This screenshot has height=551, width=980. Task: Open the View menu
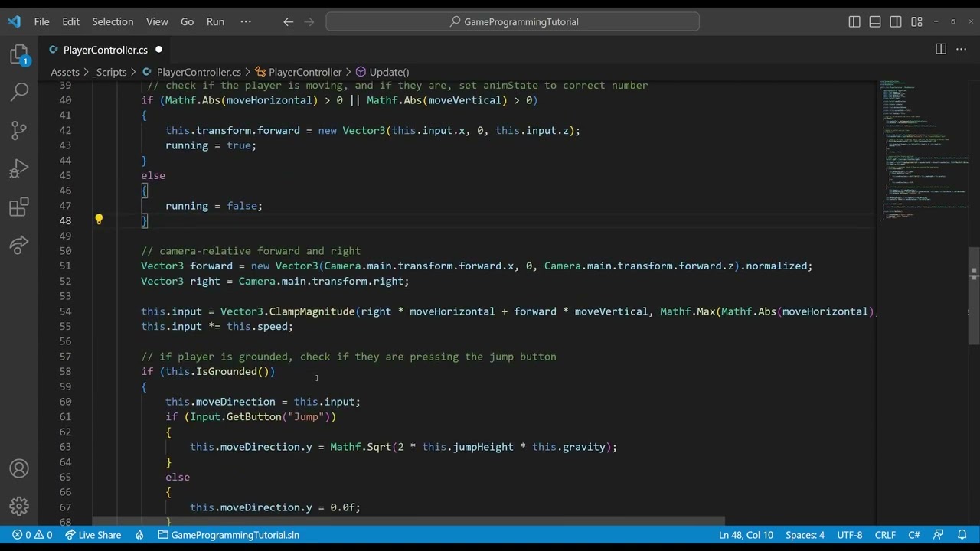(157, 21)
